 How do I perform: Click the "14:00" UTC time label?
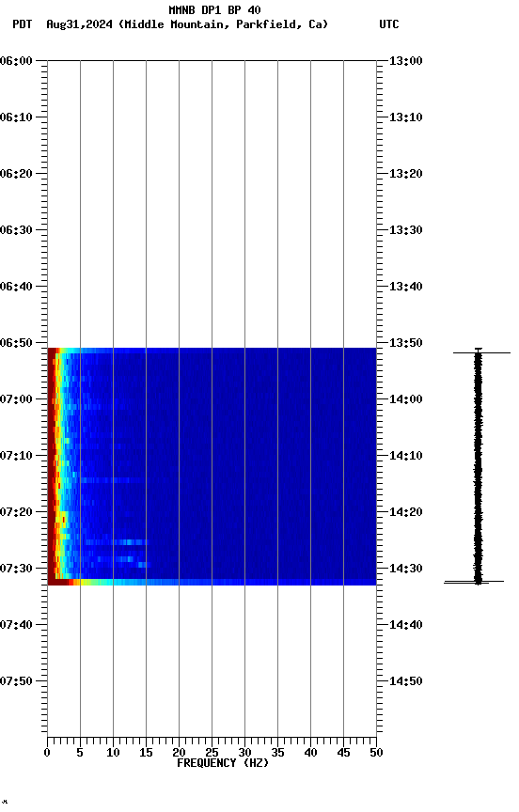[406, 399]
